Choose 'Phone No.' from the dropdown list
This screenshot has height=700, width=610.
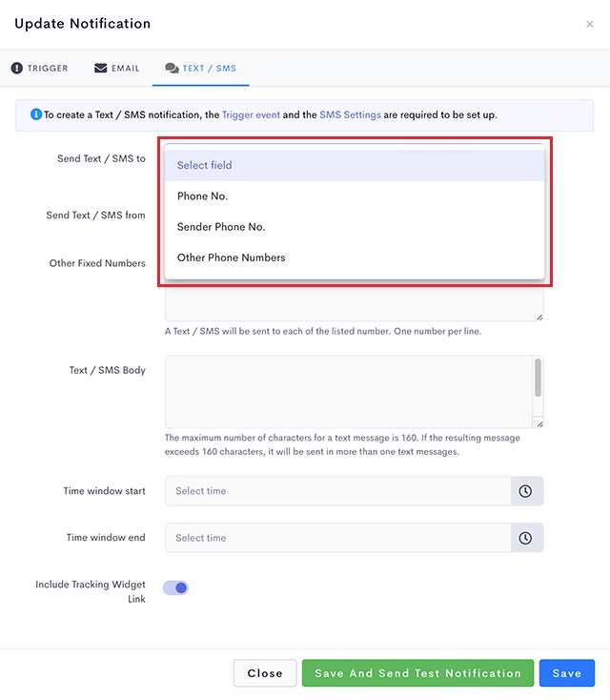tap(355, 196)
